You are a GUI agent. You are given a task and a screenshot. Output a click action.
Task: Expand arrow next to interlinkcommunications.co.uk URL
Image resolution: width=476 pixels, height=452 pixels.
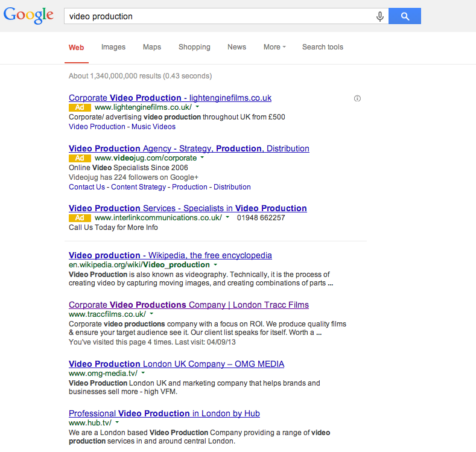point(227,217)
